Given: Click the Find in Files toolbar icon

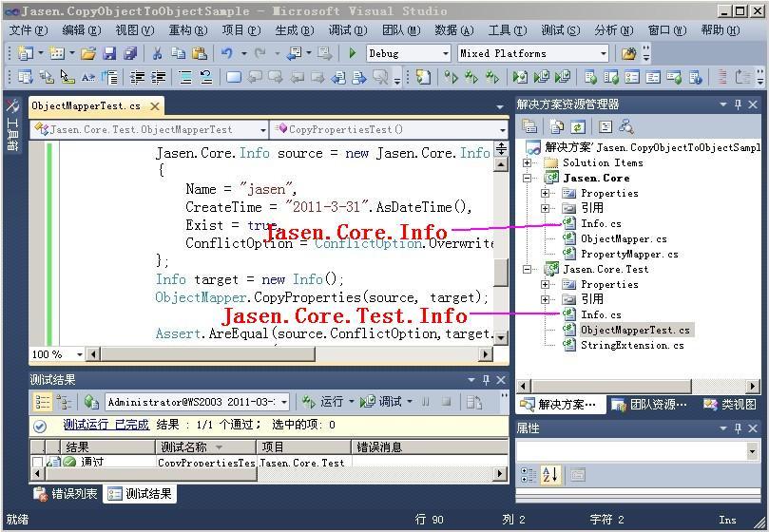Looking at the screenshot, I should pos(628,53).
